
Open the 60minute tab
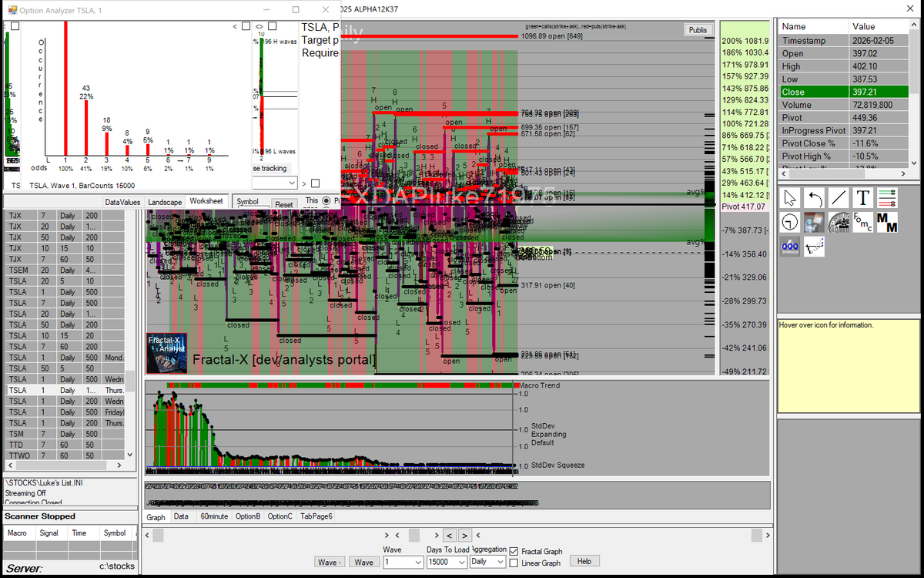pos(215,516)
